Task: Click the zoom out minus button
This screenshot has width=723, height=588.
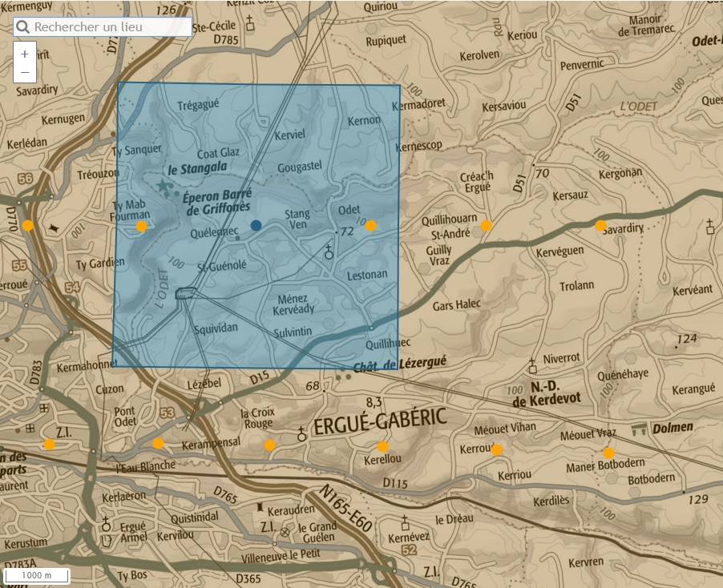Action: (25, 72)
